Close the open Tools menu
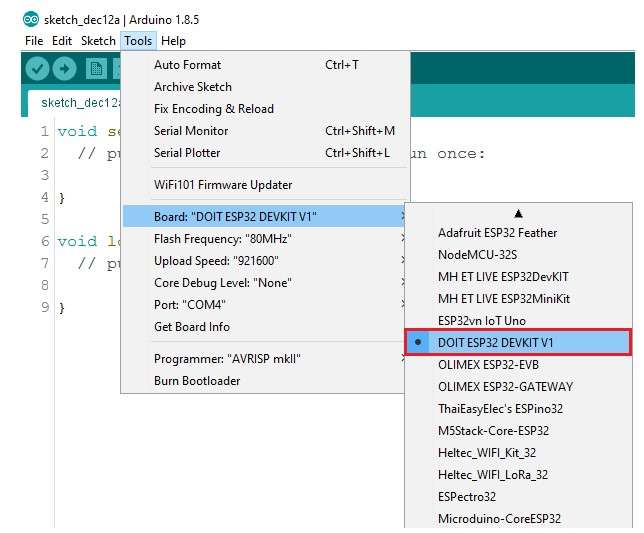This screenshot has width=644, height=533. pyautogui.click(x=138, y=41)
